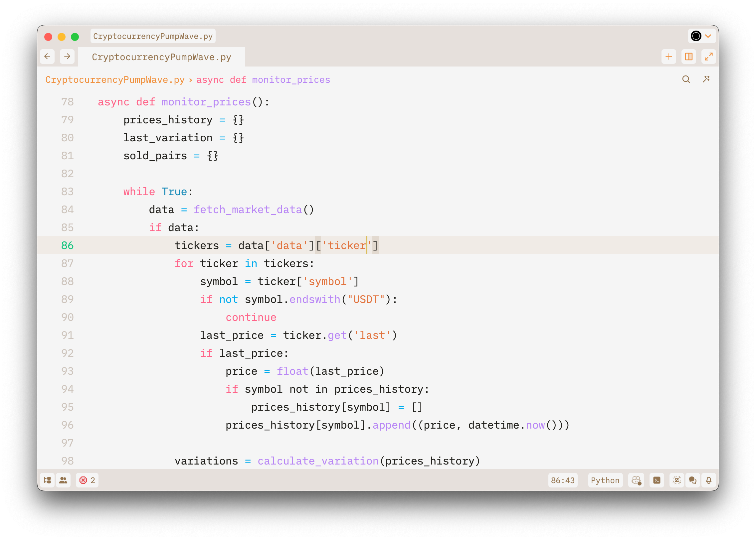The image size is (756, 540).
Task: Show diagnostics with the error count icon
Action: click(x=87, y=480)
